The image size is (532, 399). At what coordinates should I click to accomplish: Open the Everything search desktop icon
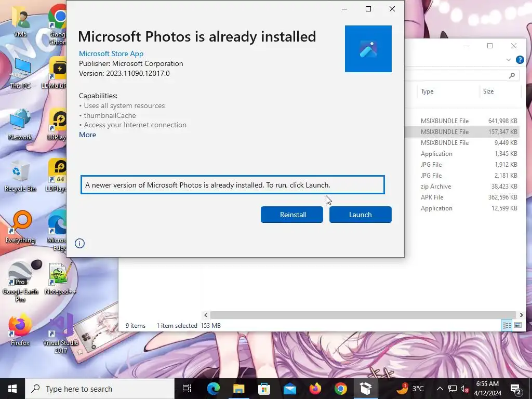pos(20,228)
